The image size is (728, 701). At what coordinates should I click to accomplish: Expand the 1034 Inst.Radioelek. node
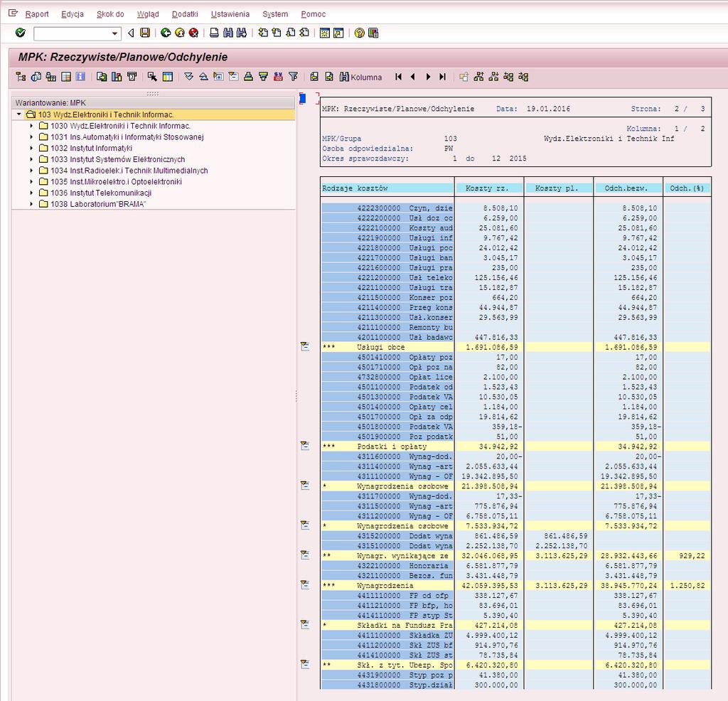point(31,171)
